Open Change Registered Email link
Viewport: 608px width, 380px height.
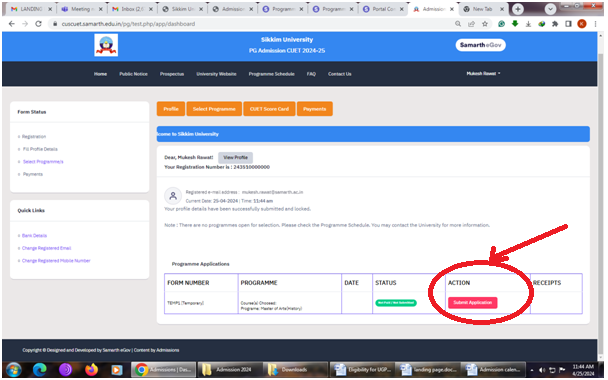pos(47,248)
